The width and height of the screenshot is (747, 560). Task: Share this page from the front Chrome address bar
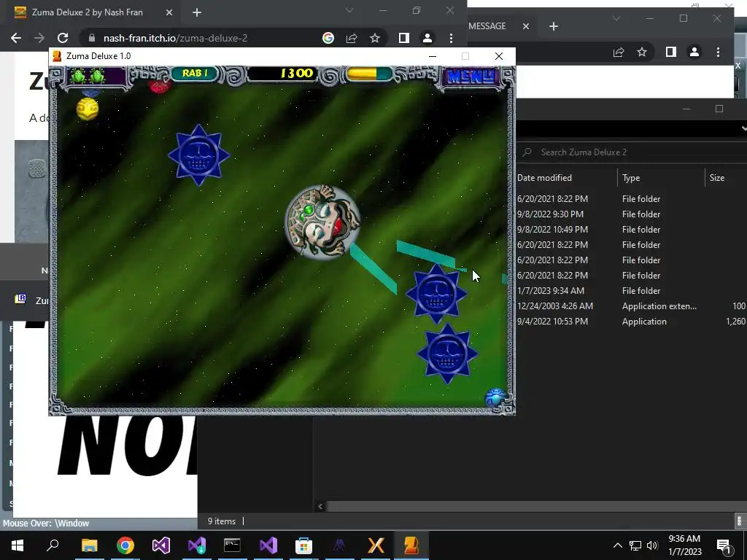(x=352, y=38)
